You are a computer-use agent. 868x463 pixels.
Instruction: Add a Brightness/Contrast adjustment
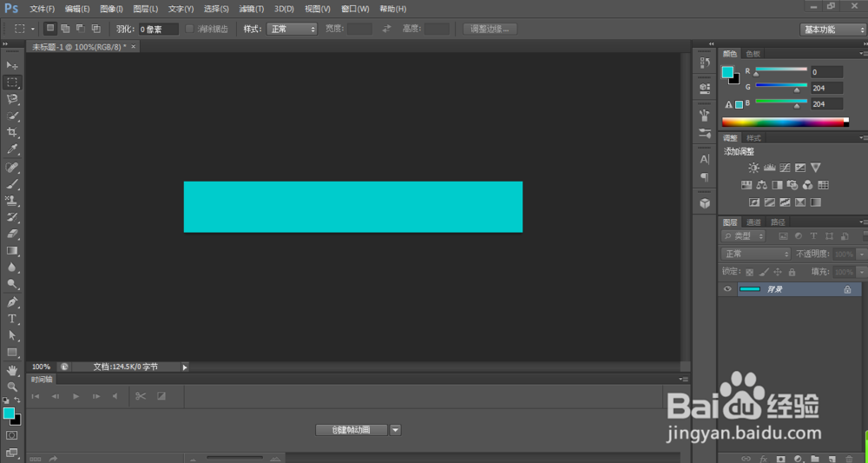[x=754, y=168]
